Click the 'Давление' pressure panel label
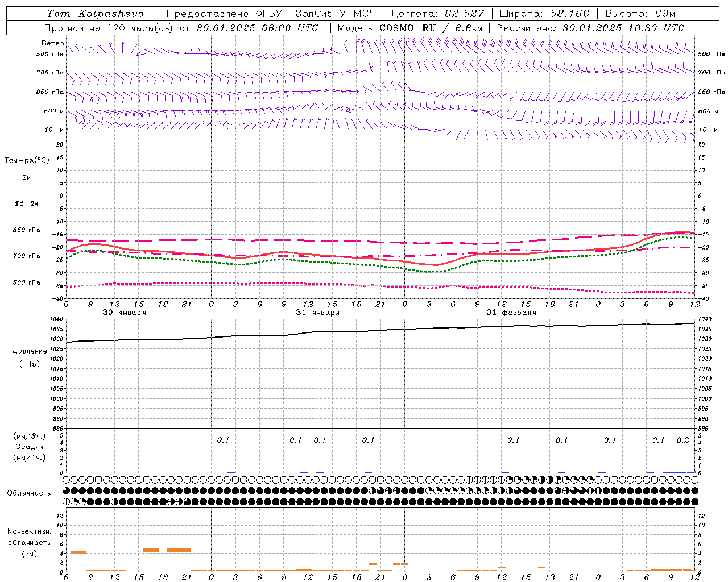 (30, 351)
